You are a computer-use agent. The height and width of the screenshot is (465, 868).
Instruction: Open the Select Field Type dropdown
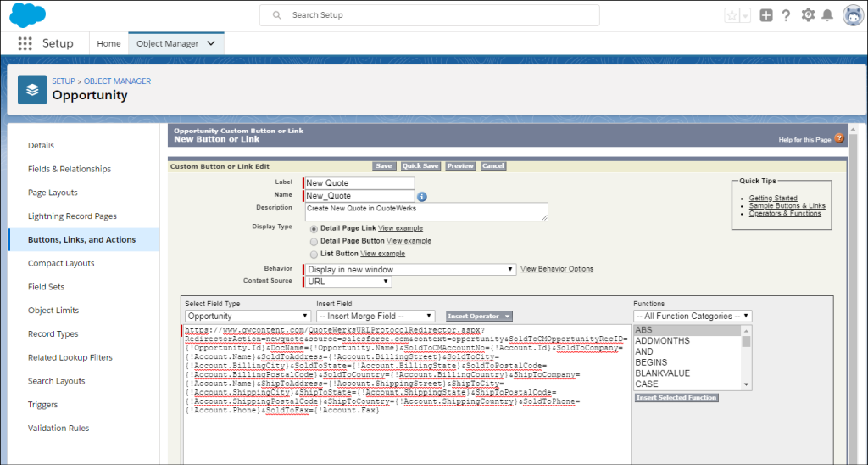[246, 316]
